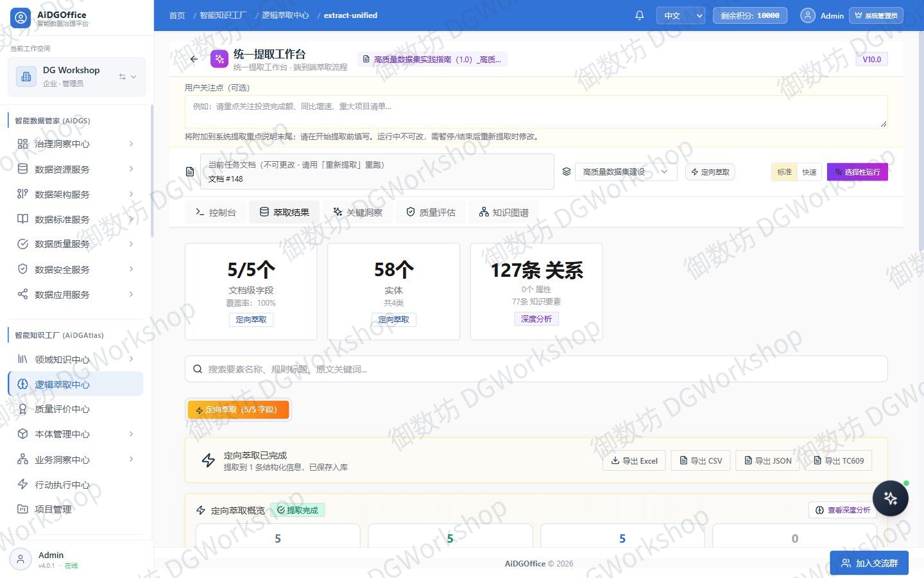Focus the 用户关注点 text area
Viewport: 924px width, 578px height.
coord(536,111)
